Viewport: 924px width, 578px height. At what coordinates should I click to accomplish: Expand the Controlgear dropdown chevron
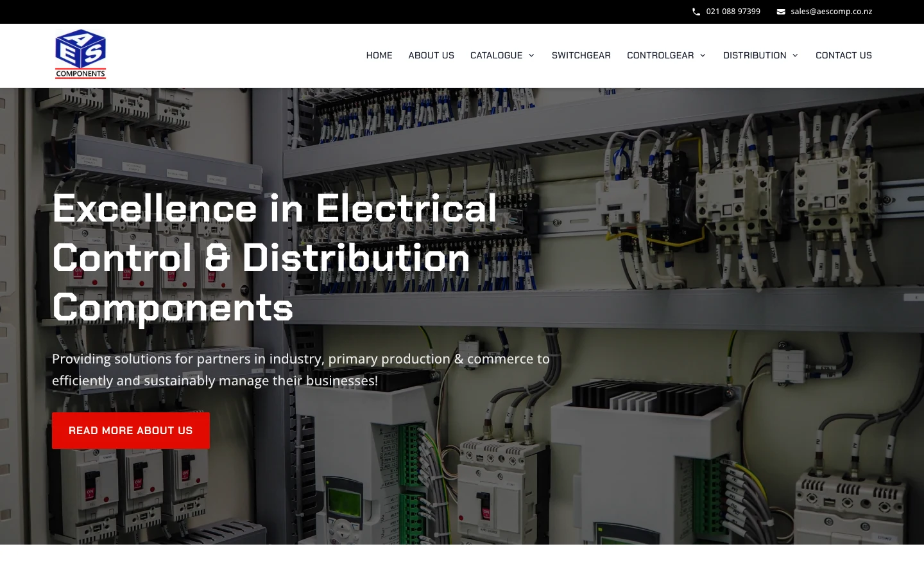[x=703, y=55]
